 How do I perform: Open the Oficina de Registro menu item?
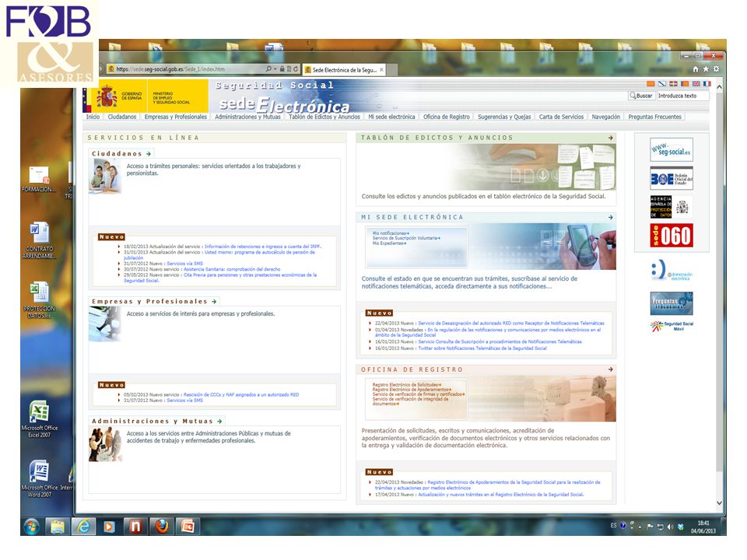tap(447, 117)
